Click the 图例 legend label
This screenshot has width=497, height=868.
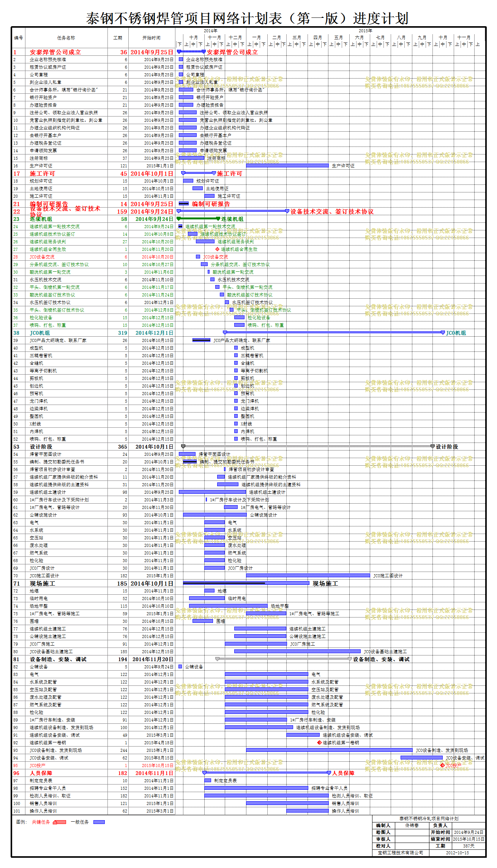tap(22, 822)
